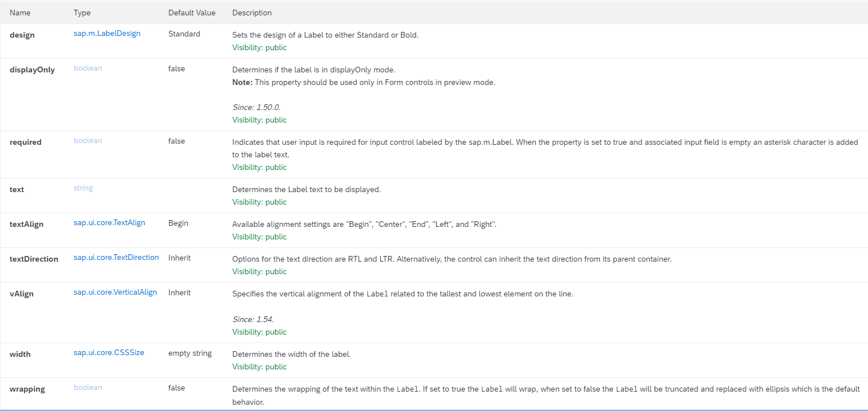
Task: Click the width property description text
Action: point(292,354)
